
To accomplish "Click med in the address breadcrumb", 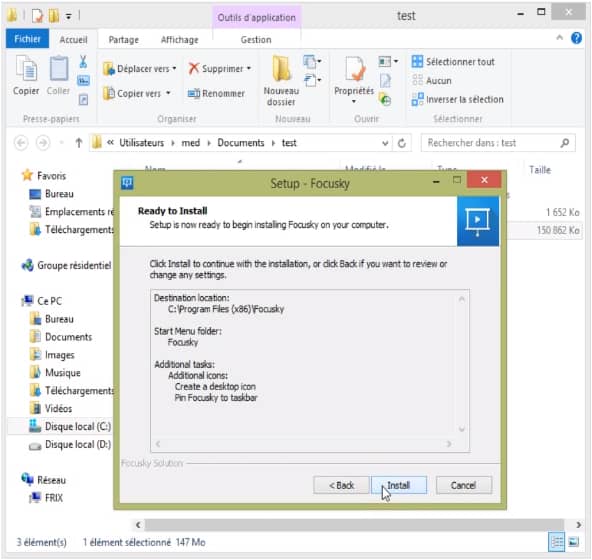I will tap(191, 143).
